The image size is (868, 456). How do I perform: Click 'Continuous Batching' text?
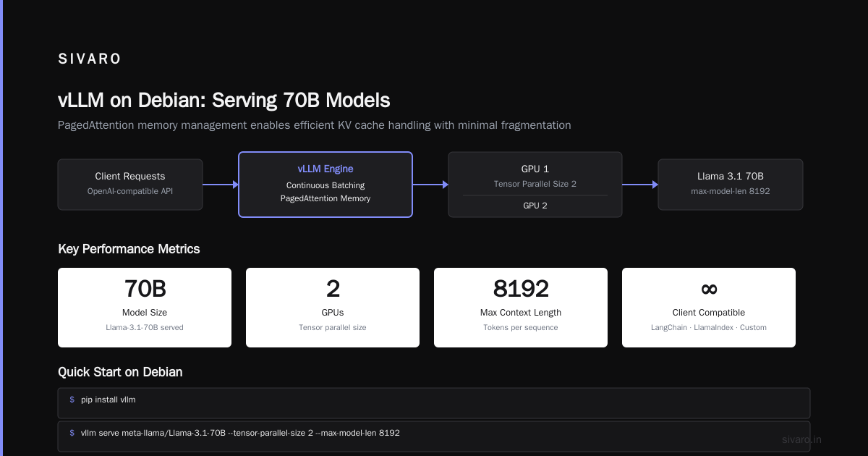325,185
